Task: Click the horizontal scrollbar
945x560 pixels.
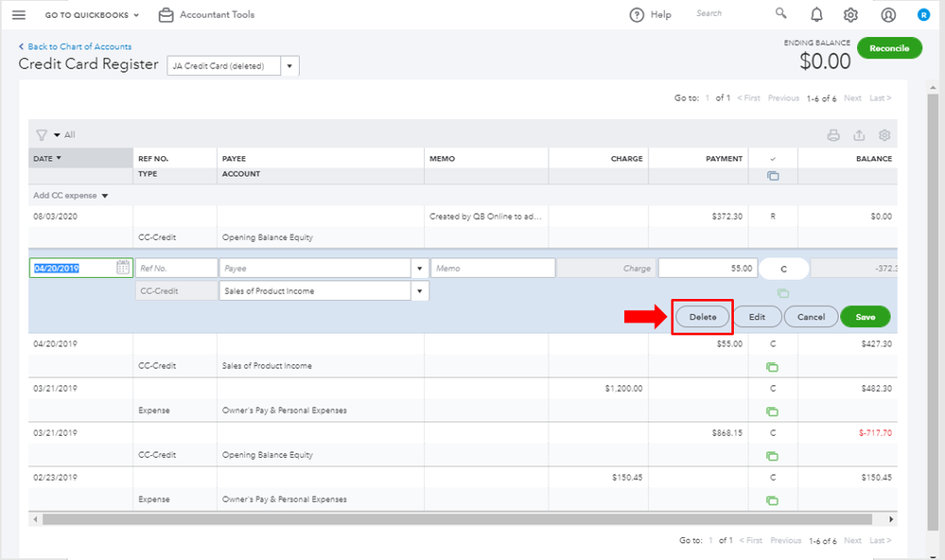Action: coord(454,519)
